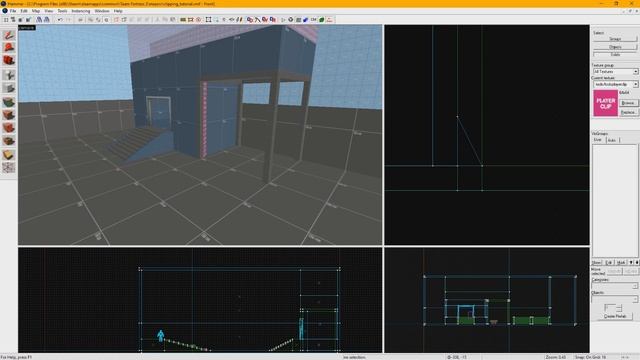Select the Apply Decals tool
Viewport: 640px width, 360px height.
pos(9,128)
